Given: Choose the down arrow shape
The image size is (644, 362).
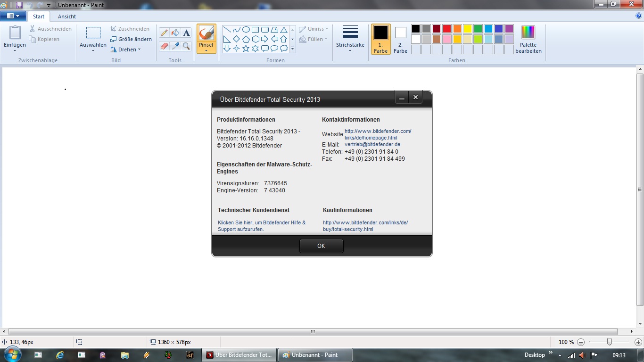Looking at the screenshot, I should [x=227, y=48].
